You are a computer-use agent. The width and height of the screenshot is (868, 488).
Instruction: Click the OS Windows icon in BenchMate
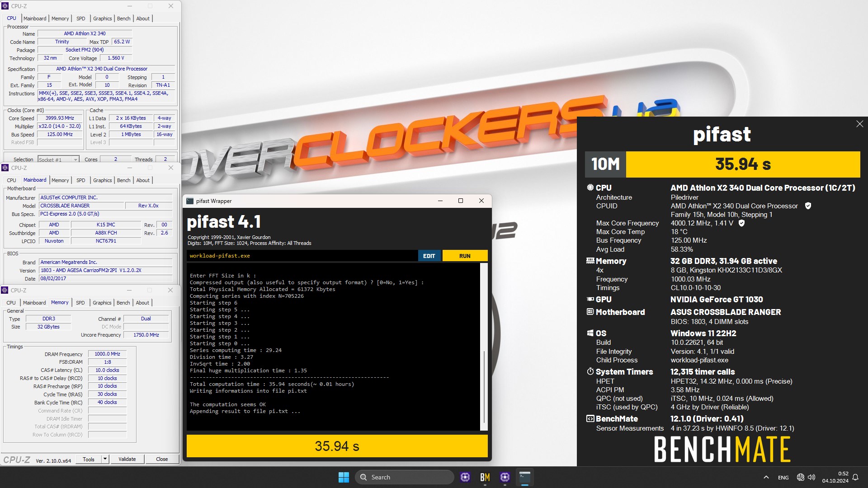tap(590, 333)
